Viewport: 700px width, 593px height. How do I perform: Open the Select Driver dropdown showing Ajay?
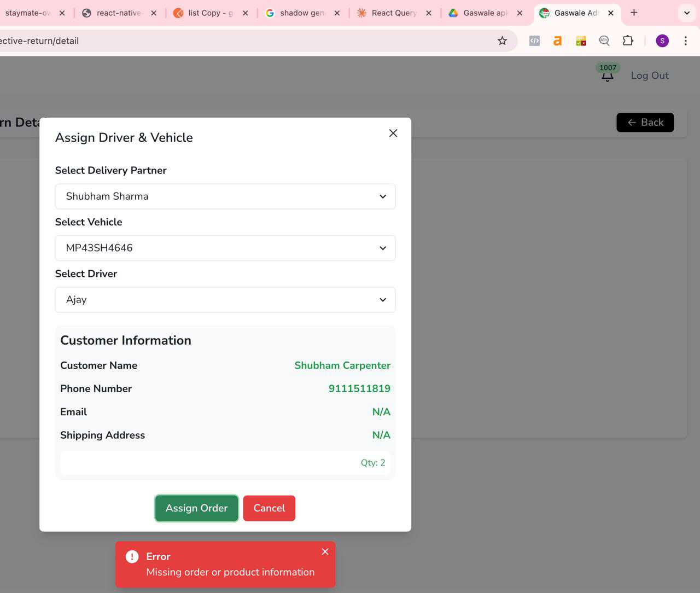225,300
